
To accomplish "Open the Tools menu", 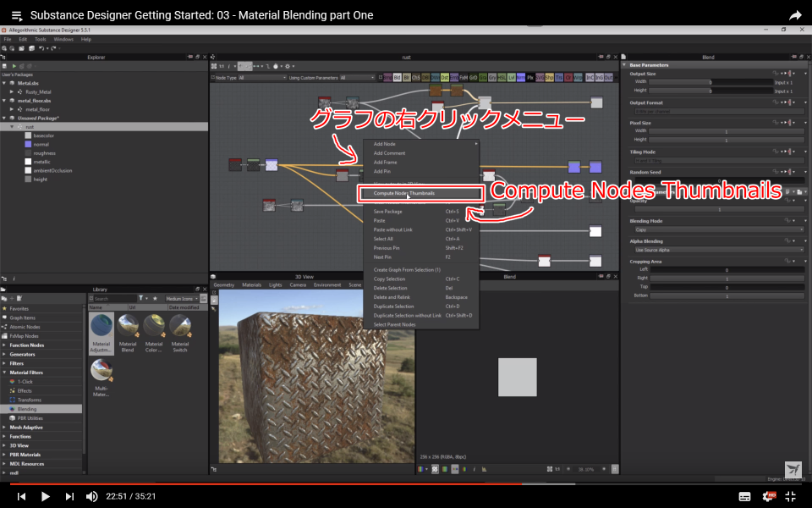I will coord(41,40).
